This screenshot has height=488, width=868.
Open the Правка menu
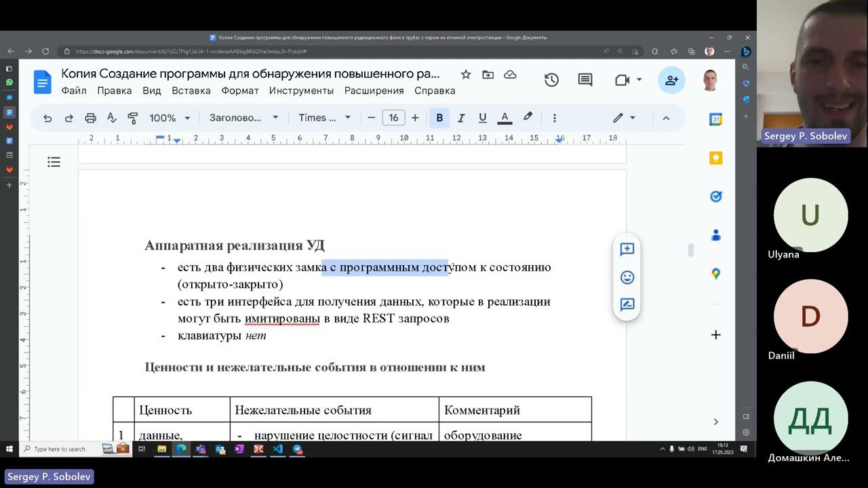point(115,91)
